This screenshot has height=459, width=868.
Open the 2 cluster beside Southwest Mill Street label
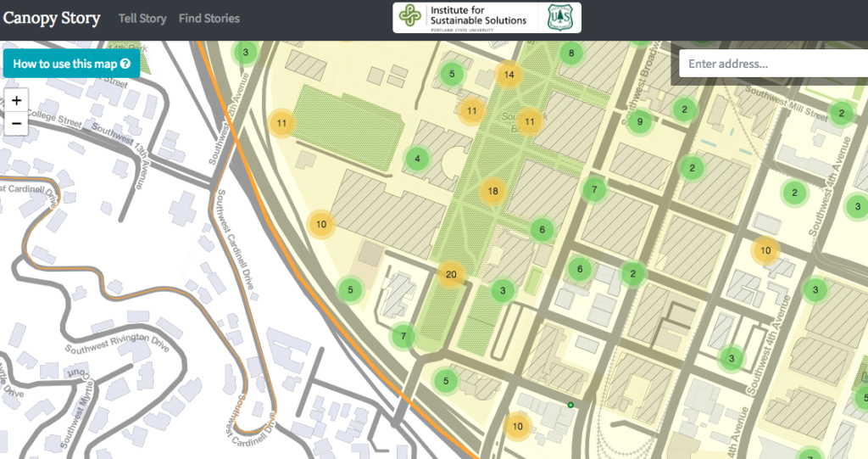coord(842,114)
